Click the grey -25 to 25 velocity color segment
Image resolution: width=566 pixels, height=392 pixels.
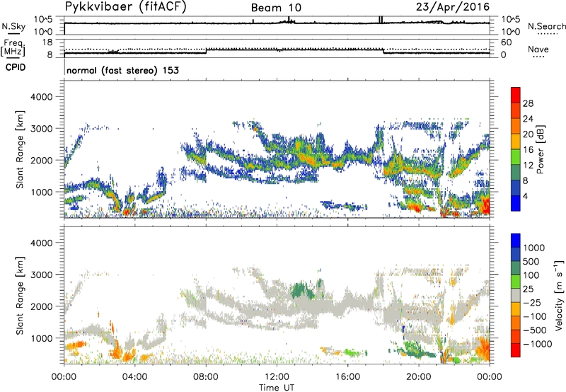(x=516, y=295)
